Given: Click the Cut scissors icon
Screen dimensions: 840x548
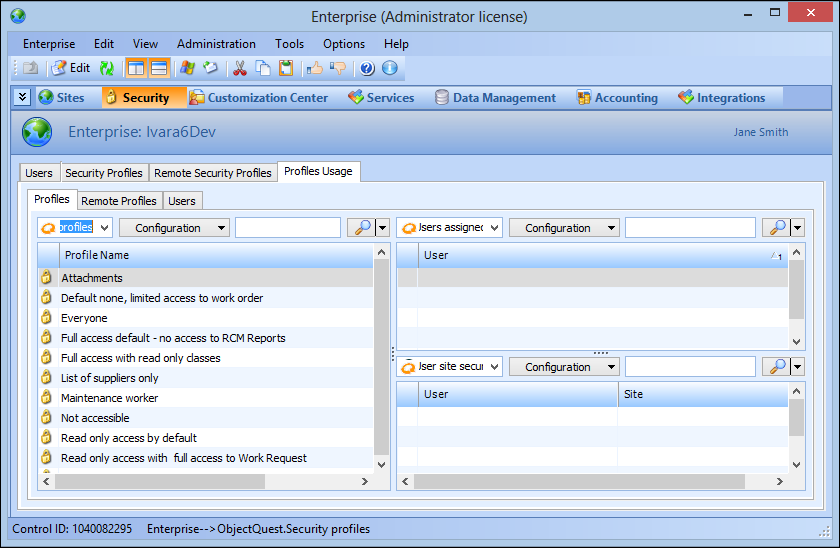Looking at the screenshot, I should pyautogui.click(x=240, y=68).
